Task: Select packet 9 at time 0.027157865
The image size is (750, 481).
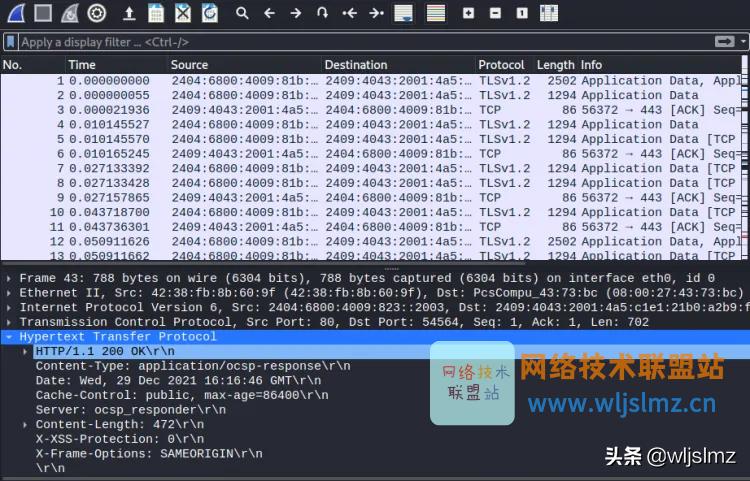Action: [371, 197]
